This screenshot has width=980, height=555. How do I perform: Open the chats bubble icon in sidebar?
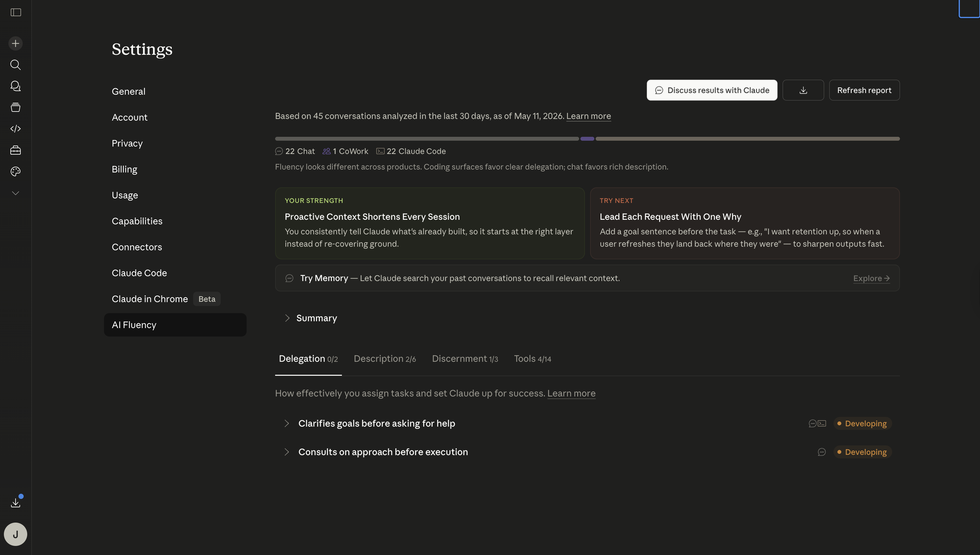(x=16, y=86)
